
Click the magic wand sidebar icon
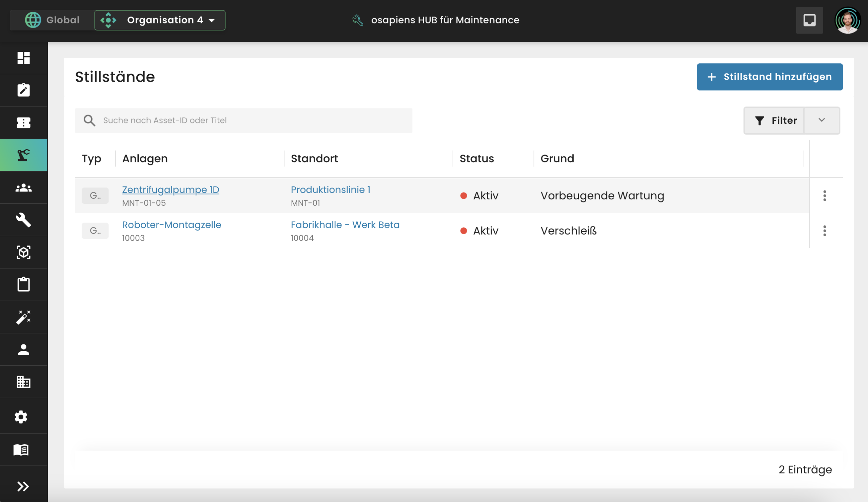[23, 317]
